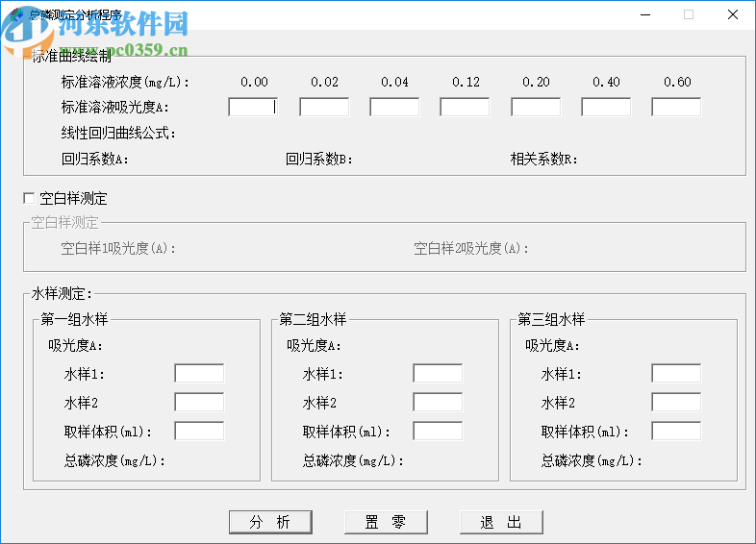Focus absorbance field under 0.04 concentration

[394, 107]
